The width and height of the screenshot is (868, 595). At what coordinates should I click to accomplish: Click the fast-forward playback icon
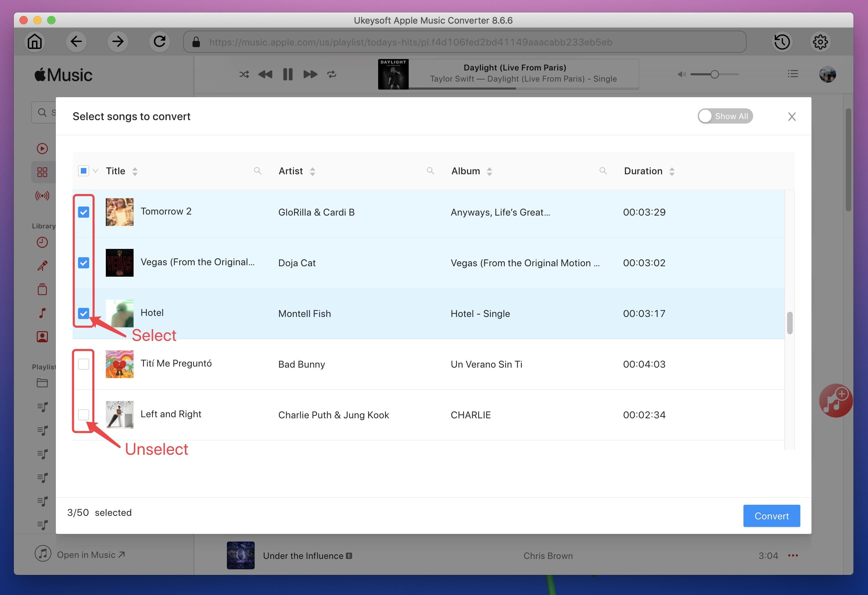(310, 74)
